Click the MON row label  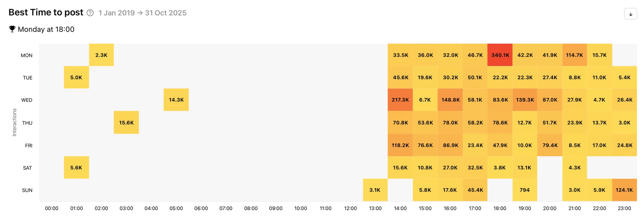tap(27, 55)
